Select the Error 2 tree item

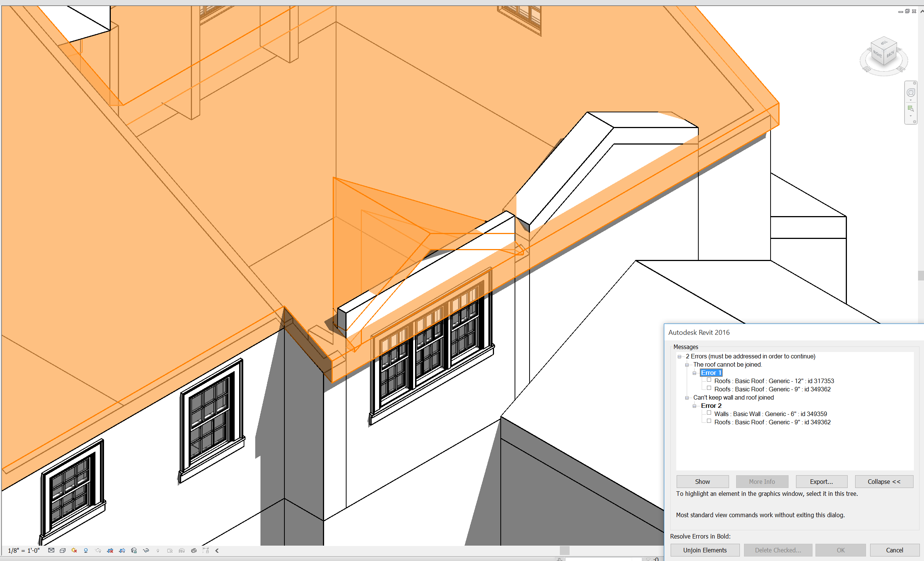pos(711,406)
